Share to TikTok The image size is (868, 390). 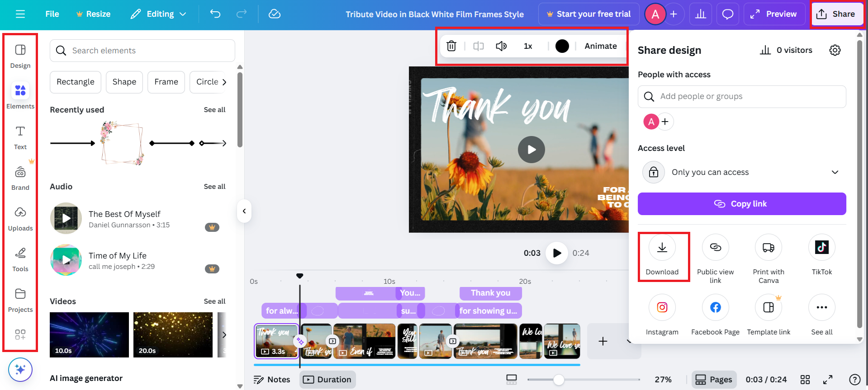click(x=822, y=255)
